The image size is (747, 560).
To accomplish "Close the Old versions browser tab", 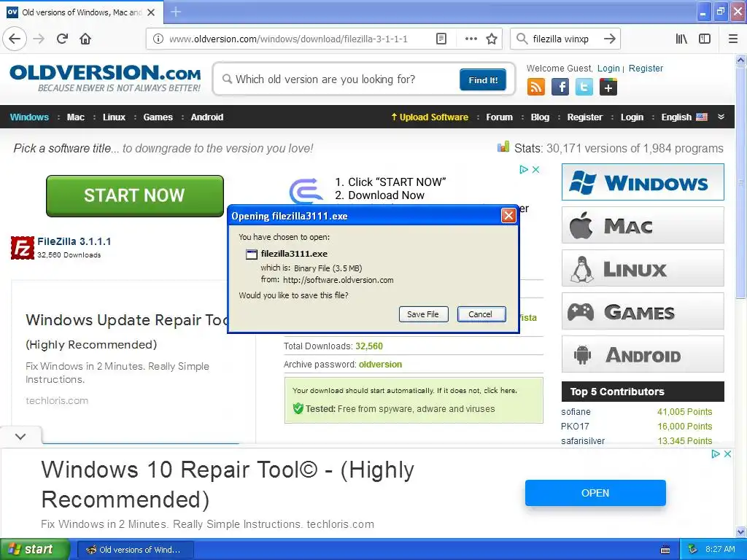I will click(151, 12).
